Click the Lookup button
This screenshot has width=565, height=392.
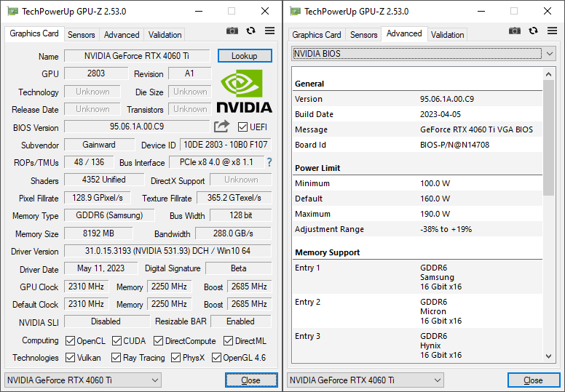pyautogui.click(x=245, y=56)
